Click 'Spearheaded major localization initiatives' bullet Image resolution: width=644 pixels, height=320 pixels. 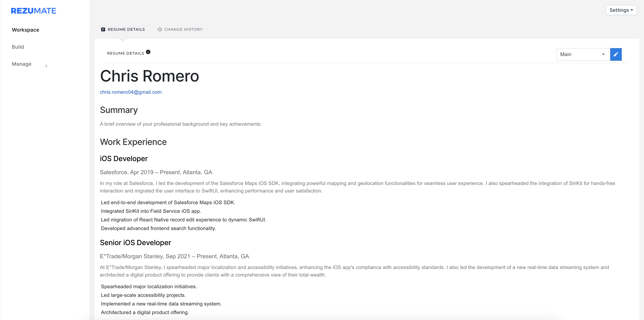(x=149, y=287)
